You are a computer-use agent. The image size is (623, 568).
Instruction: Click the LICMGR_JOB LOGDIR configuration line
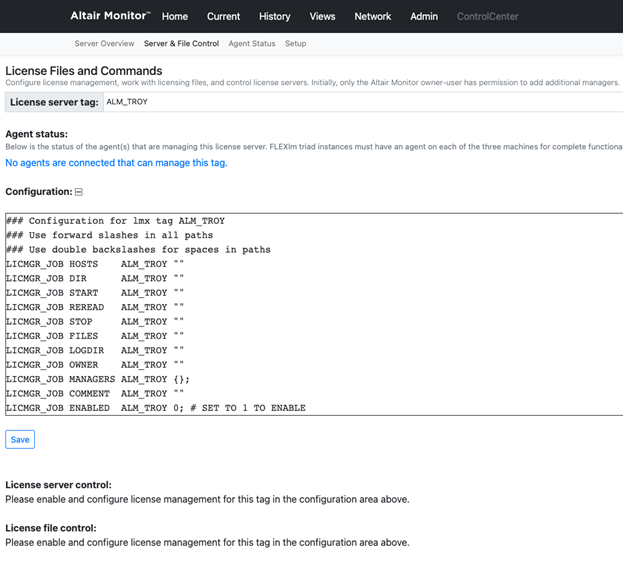(95, 350)
